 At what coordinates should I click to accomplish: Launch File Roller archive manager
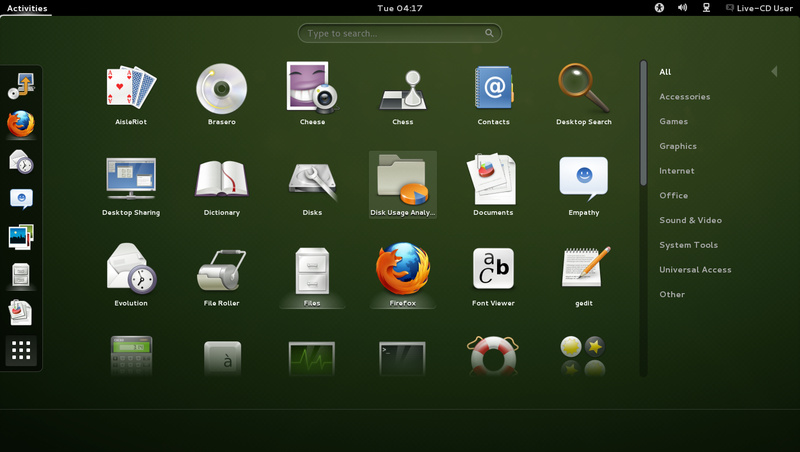(221, 276)
